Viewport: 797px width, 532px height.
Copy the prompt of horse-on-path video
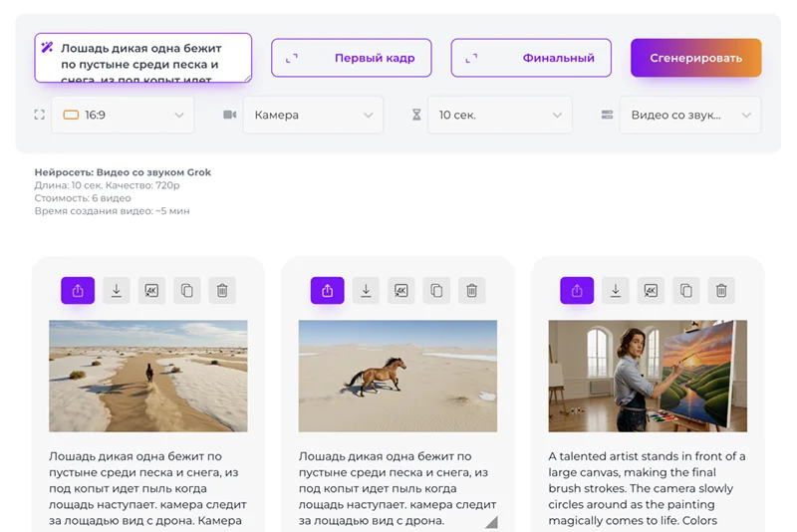pos(187,291)
